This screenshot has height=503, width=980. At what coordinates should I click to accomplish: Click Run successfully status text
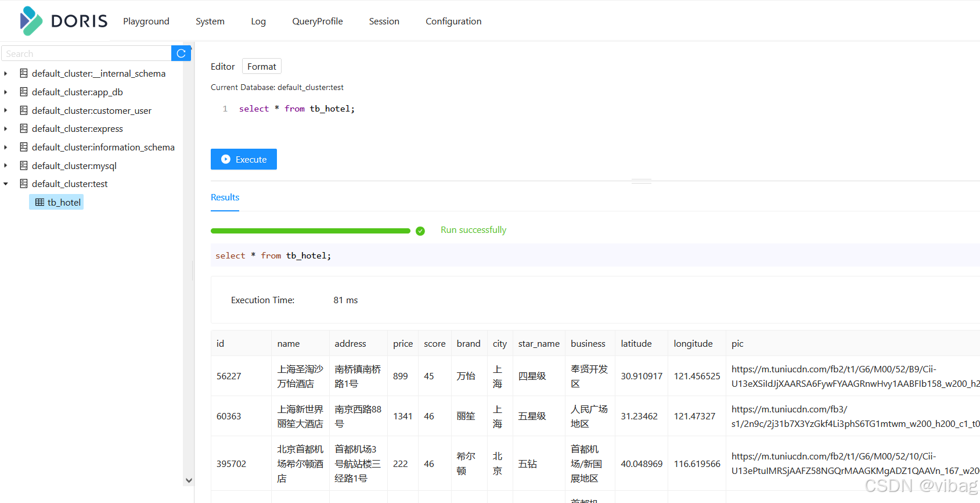(473, 230)
